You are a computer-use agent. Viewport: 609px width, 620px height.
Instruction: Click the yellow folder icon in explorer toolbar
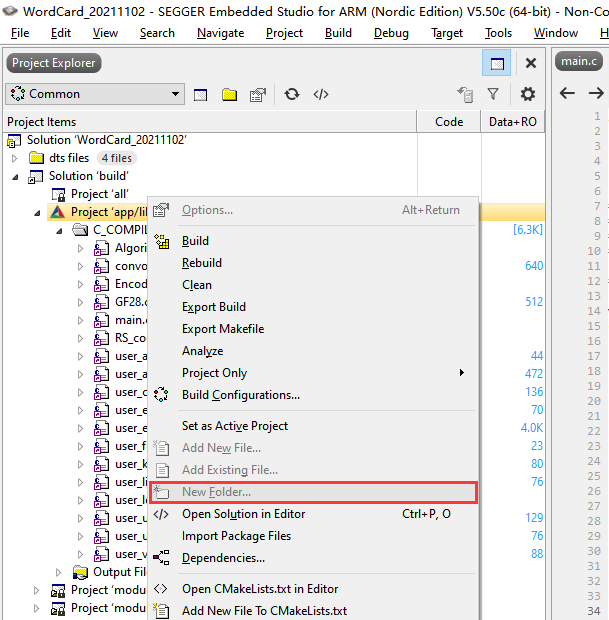click(229, 94)
